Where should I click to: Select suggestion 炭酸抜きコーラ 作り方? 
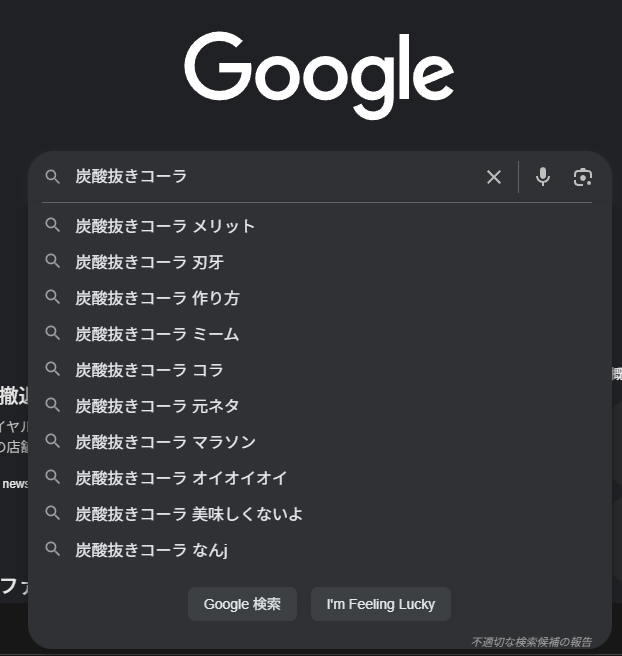click(158, 298)
